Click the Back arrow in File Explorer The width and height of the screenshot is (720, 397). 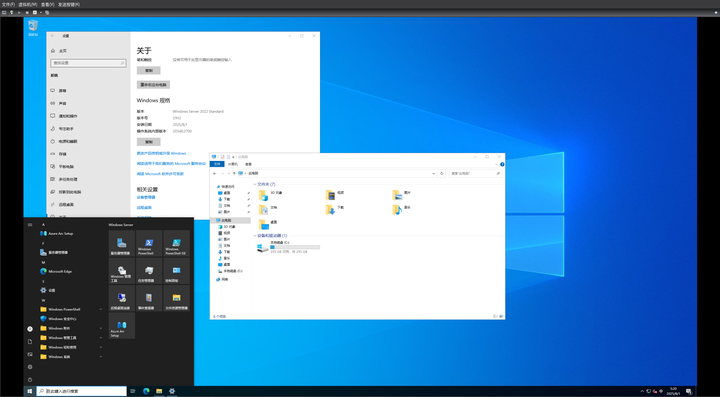[214, 173]
